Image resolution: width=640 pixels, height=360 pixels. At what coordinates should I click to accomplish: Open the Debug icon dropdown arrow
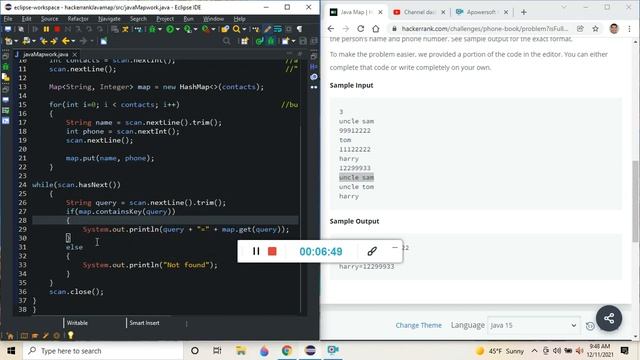tap(160, 29)
